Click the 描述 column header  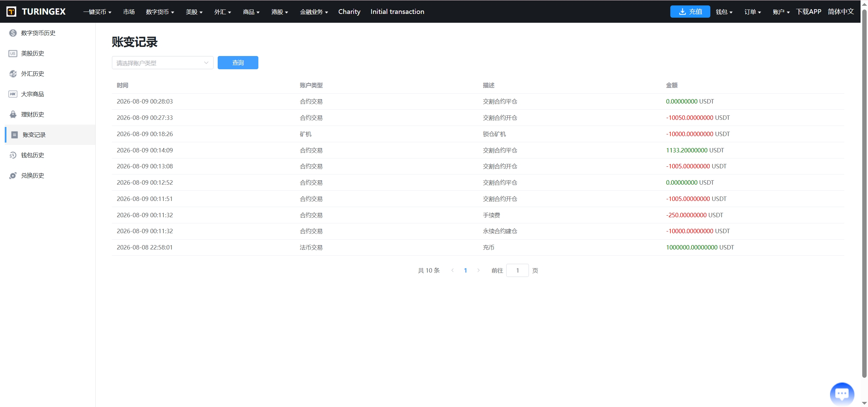489,85
